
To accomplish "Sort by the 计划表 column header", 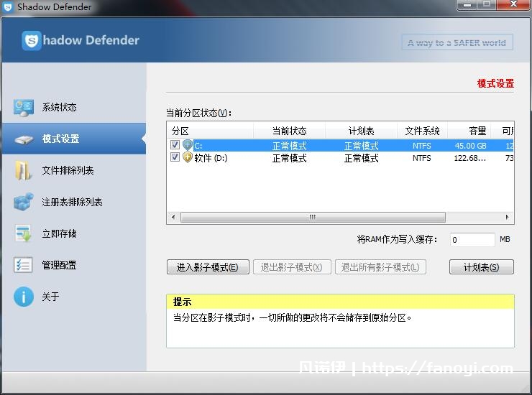I will pyautogui.click(x=361, y=131).
